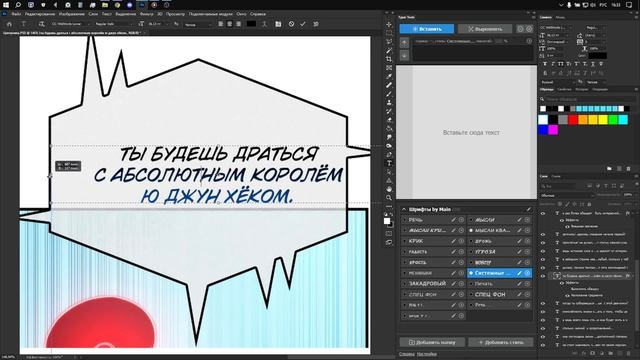
Task: Click the Home icon in options bar
Action: pos(9,24)
